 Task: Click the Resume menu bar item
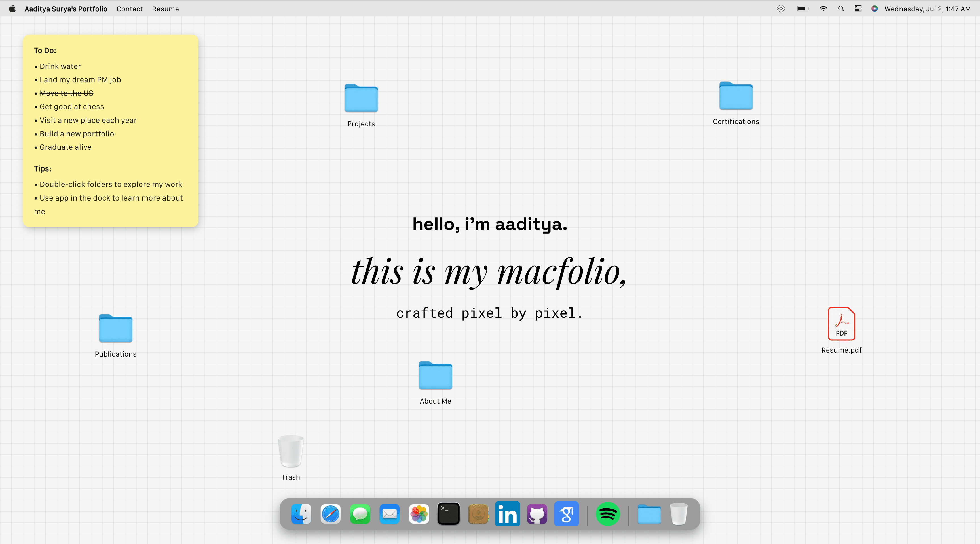coord(165,9)
